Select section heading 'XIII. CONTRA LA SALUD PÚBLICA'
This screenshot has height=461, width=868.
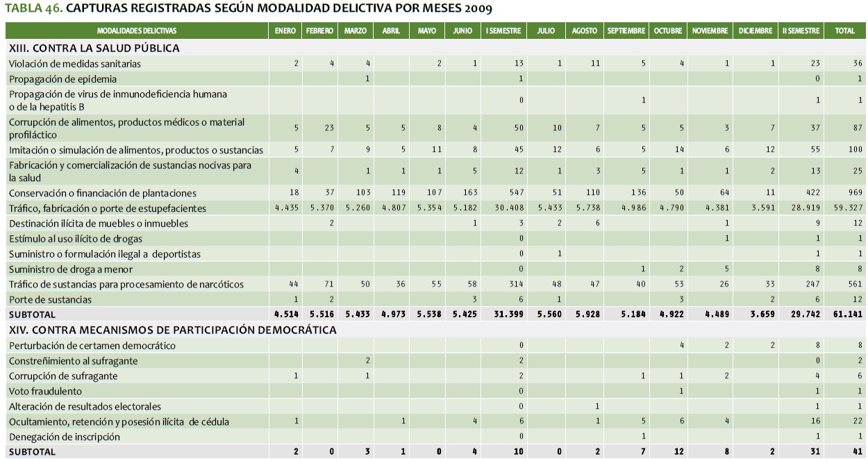pyautogui.click(x=94, y=48)
